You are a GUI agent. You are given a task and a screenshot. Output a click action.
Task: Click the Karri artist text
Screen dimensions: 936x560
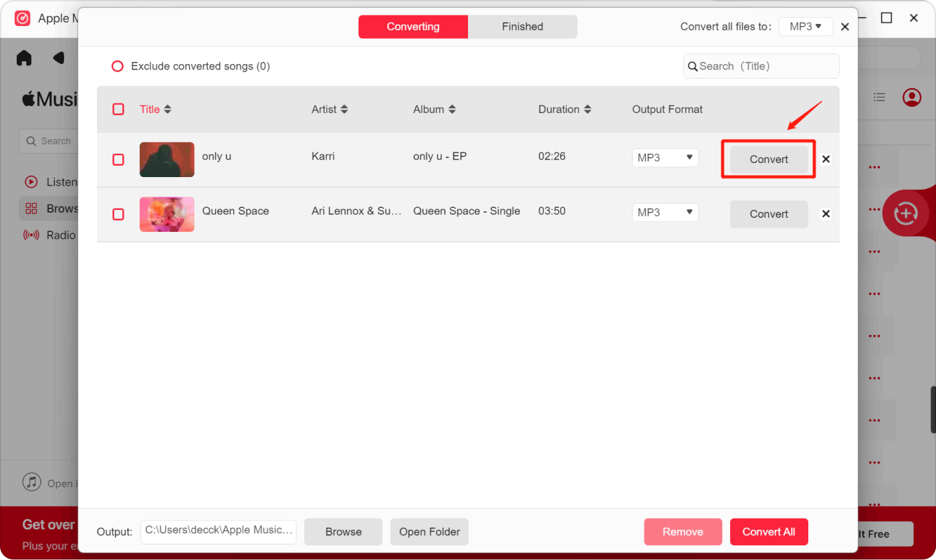tap(323, 156)
